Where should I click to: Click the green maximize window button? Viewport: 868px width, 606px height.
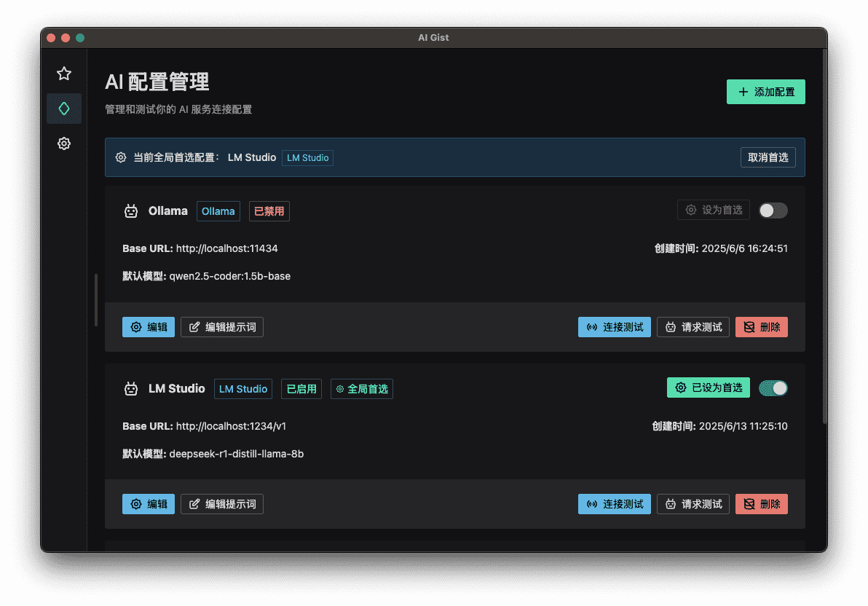pos(80,38)
